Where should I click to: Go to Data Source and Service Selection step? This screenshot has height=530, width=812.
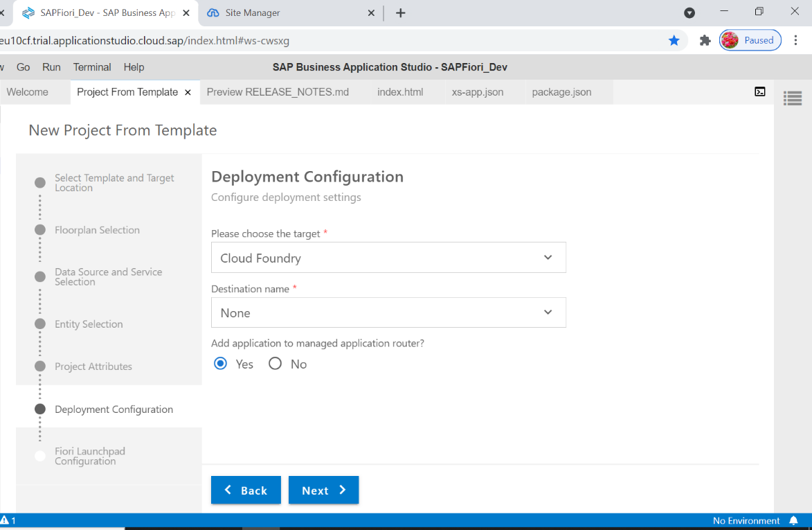coord(108,276)
